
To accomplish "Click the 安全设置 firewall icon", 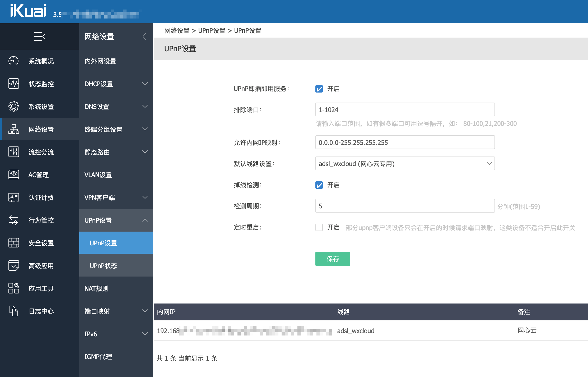I will (x=13, y=243).
